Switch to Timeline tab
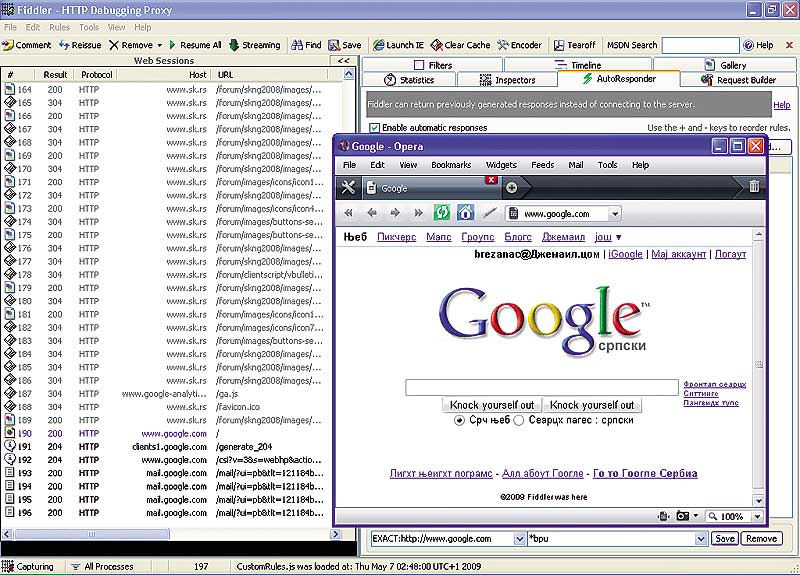The width and height of the screenshot is (800, 575). click(x=578, y=65)
